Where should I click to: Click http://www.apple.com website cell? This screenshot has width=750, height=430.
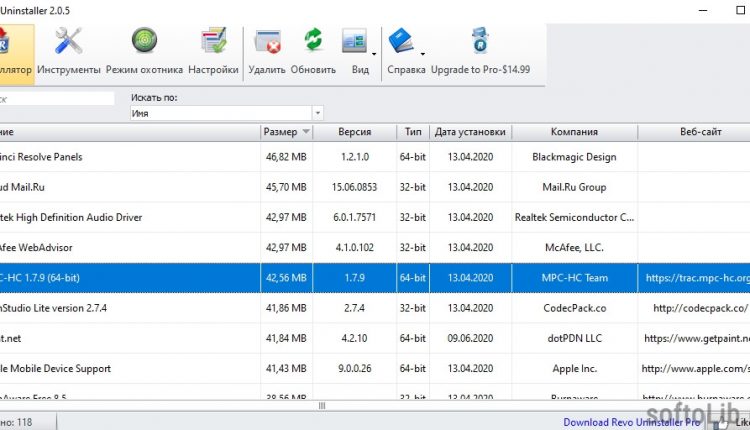(695, 369)
